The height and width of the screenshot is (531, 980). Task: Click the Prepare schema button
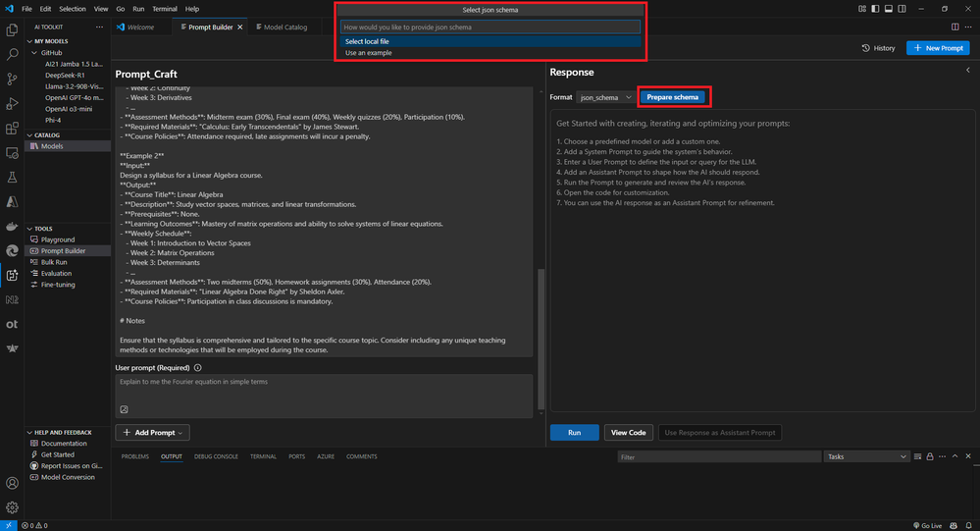[673, 97]
